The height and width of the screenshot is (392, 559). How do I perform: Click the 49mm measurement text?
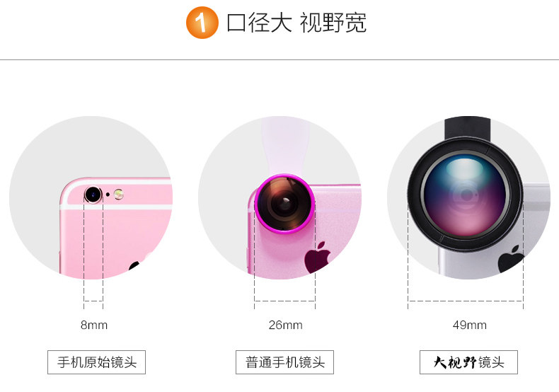(470, 325)
